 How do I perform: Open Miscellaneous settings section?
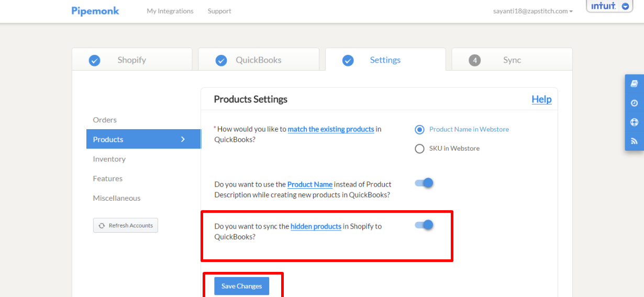(x=117, y=198)
